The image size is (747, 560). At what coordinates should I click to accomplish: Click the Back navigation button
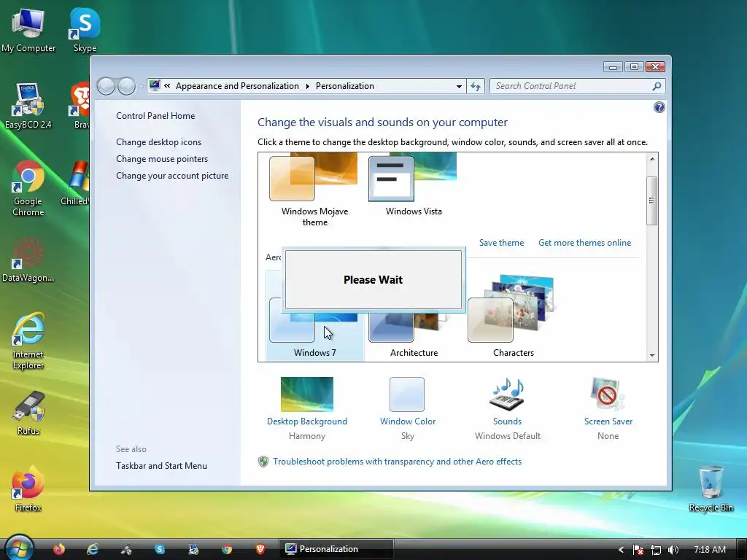pos(106,86)
